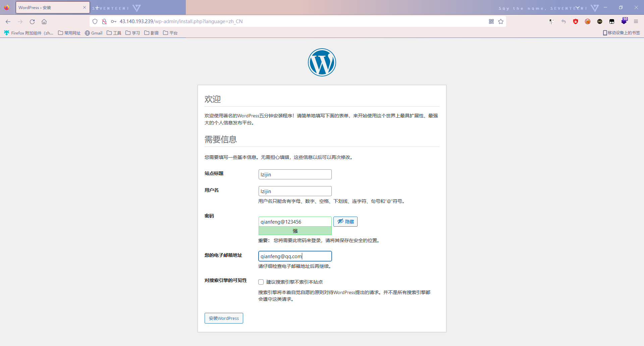The height and width of the screenshot is (346, 644).
Task: Click the 安装WordPress button
Action: pos(224,318)
